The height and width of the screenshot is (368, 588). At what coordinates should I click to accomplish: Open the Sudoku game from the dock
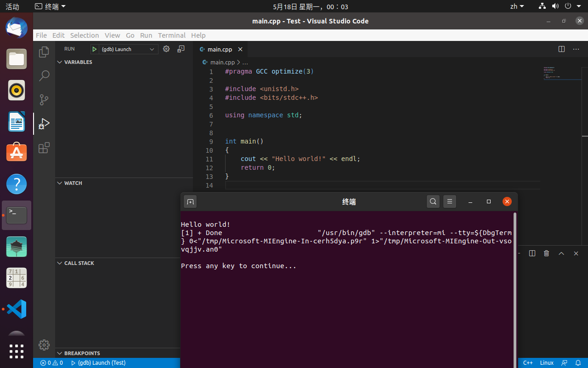pyautogui.click(x=17, y=278)
